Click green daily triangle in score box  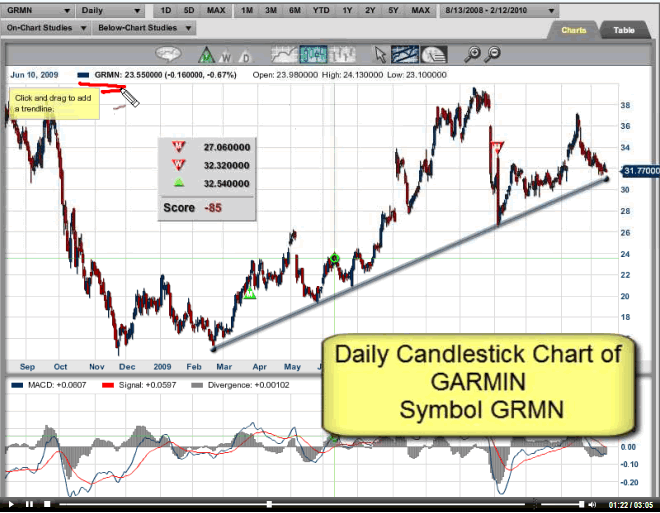click(x=179, y=182)
